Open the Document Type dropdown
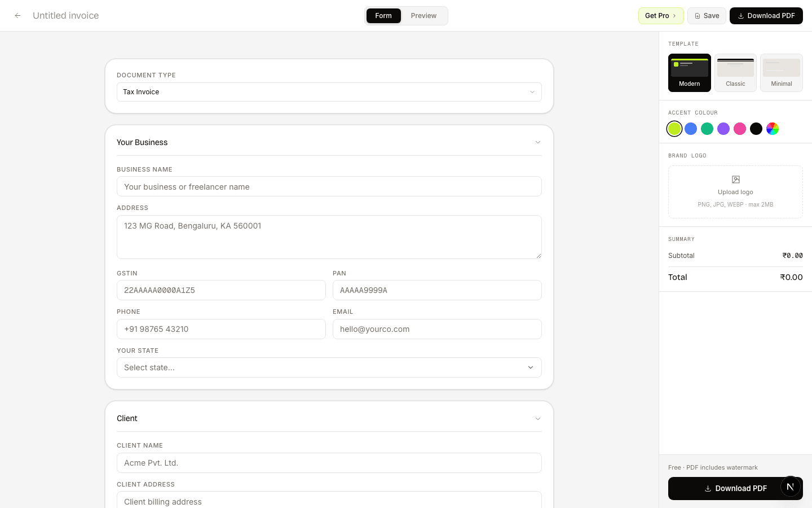The width and height of the screenshot is (812, 508). coord(329,92)
